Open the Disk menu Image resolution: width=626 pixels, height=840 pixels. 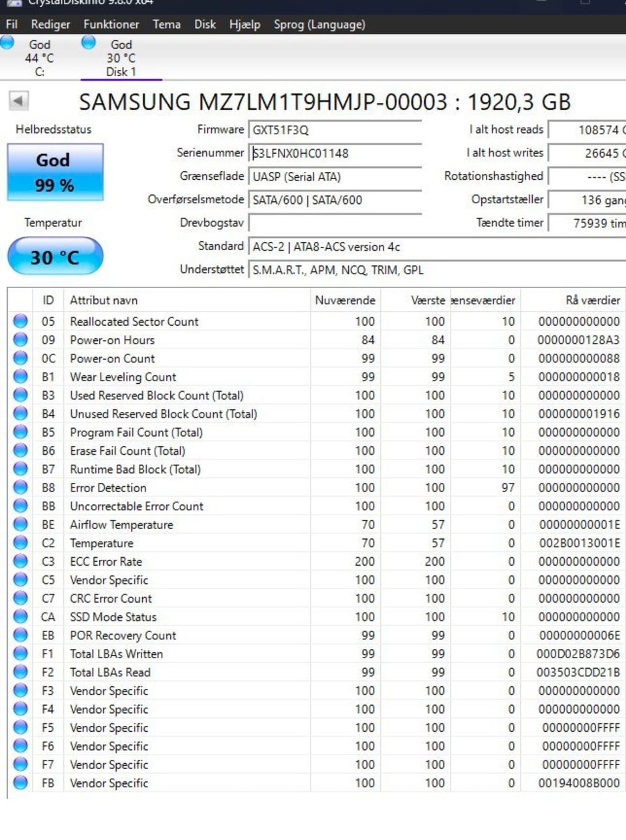tap(205, 24)
